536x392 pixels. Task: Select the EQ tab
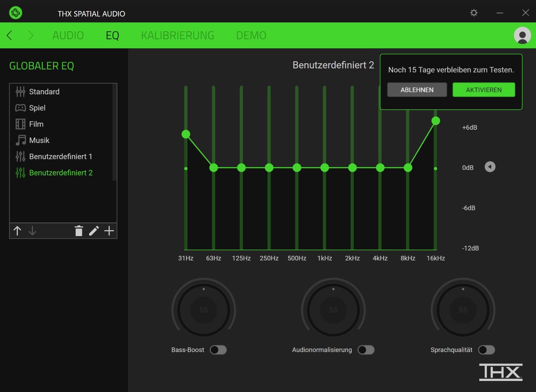[x=113, y=35]
